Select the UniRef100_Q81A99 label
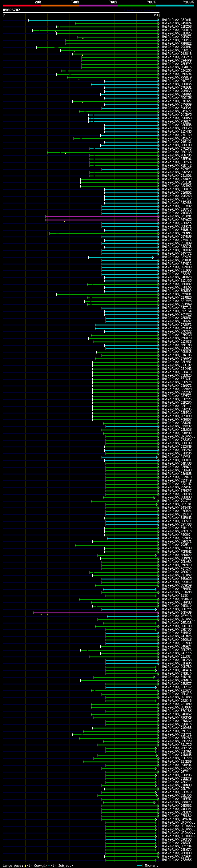The image size is (197, 868). [176, 416]
